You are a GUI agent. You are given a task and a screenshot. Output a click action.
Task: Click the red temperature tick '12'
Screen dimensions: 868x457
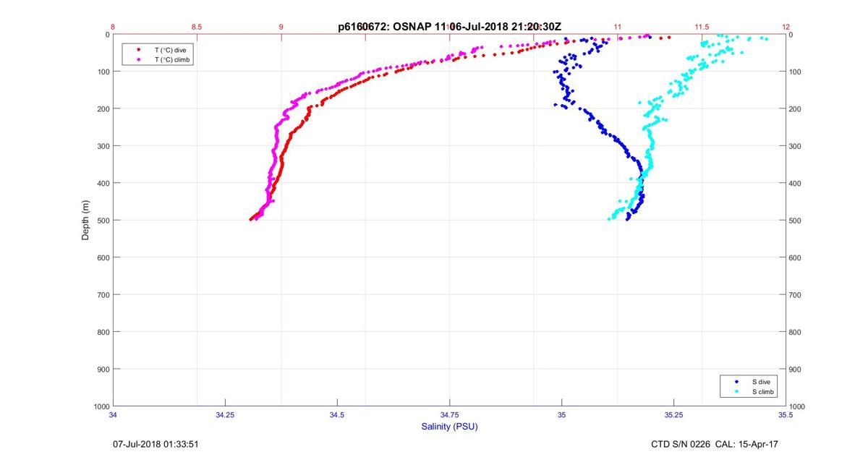(786, 27)
